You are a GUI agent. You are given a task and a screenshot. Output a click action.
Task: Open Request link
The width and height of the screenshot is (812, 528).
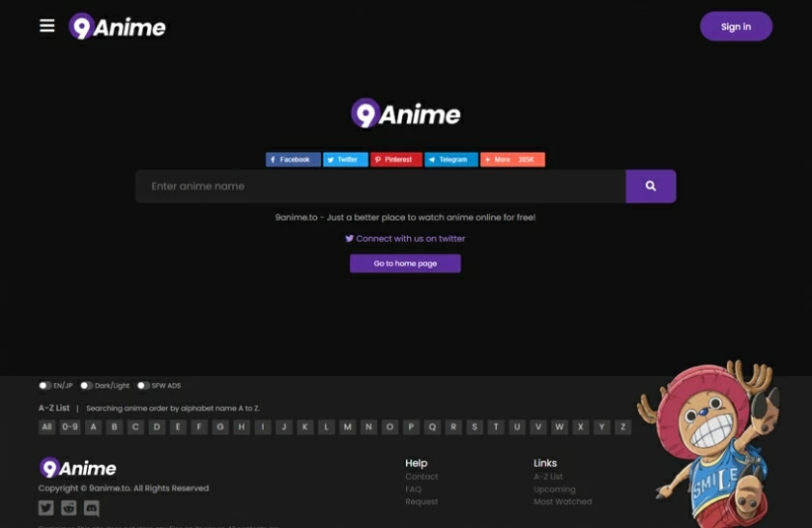(421, 502)
